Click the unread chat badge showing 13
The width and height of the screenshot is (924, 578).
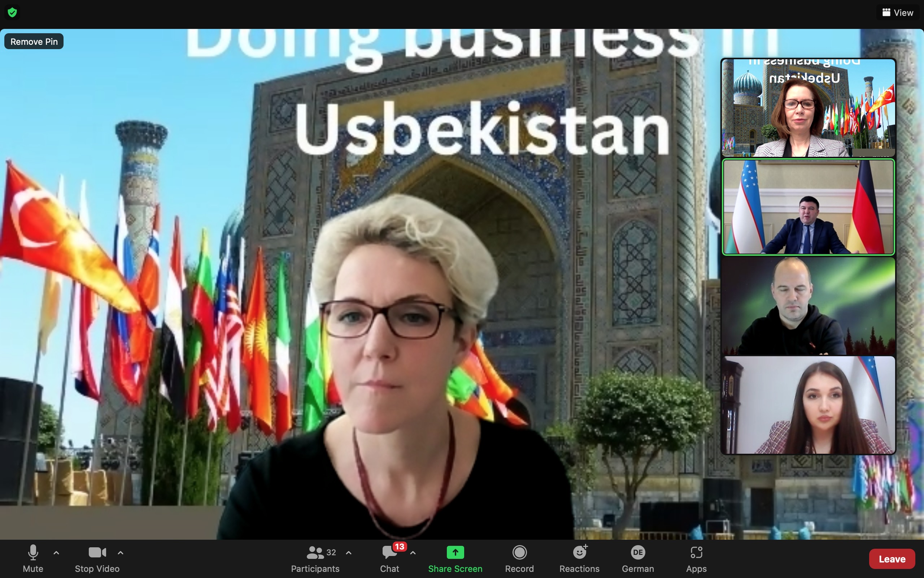(400, 546)
